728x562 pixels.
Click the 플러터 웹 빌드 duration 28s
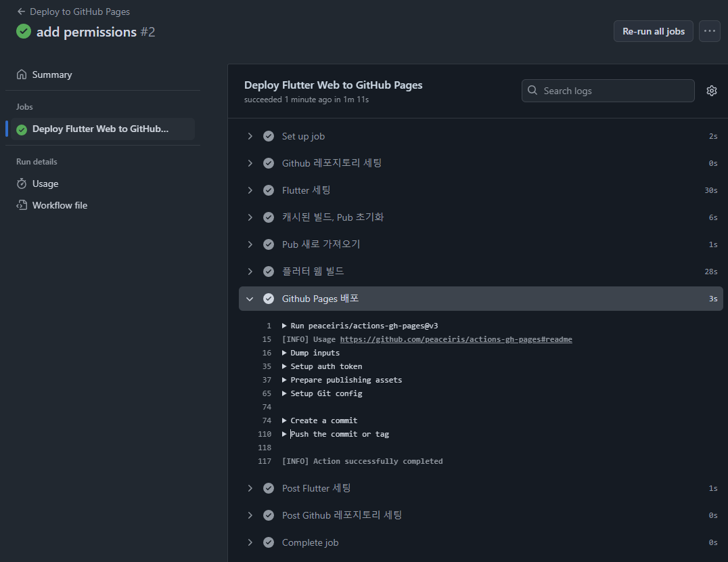711,272
